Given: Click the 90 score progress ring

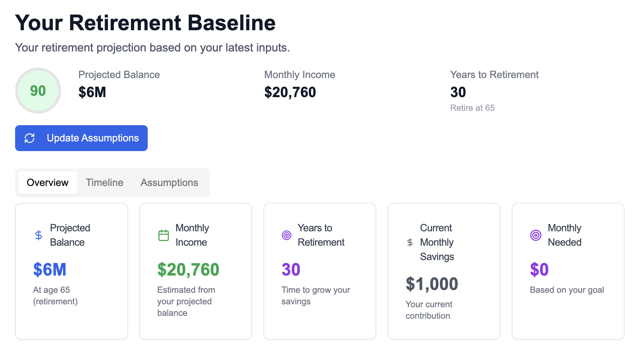Looking at the screenshot, I should coord(38,91).
